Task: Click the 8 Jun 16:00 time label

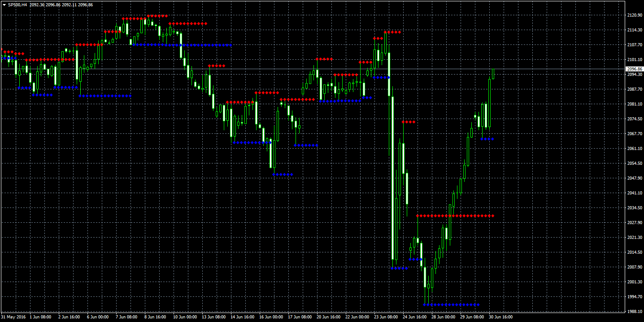Action: [x=155, y=317]
